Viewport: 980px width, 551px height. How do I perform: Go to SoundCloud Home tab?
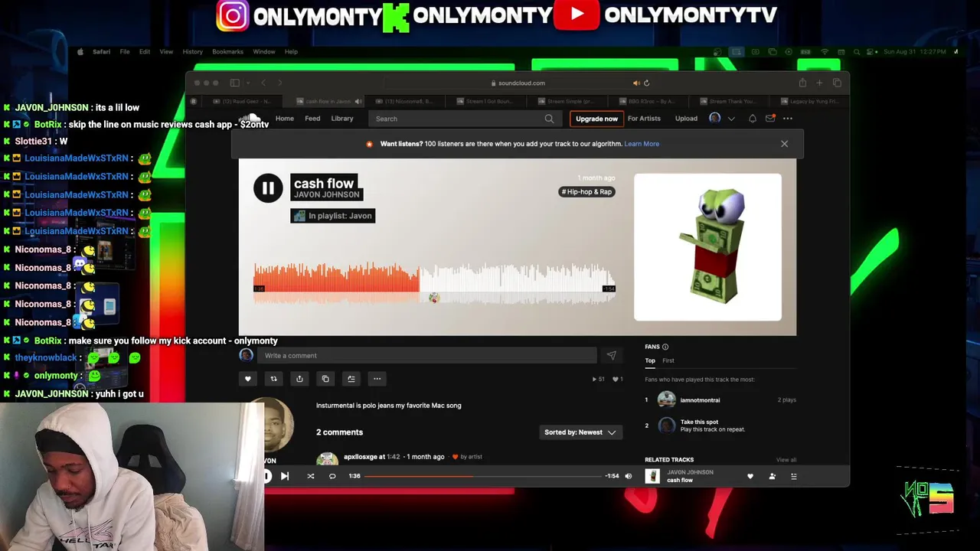click(285, 119)
